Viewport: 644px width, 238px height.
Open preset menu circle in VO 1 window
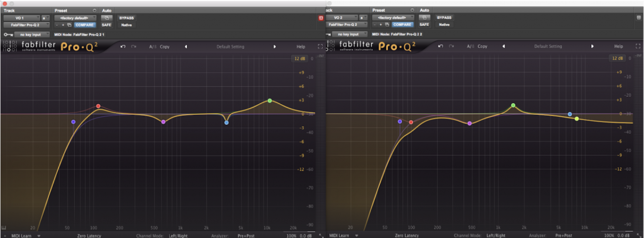94,10
